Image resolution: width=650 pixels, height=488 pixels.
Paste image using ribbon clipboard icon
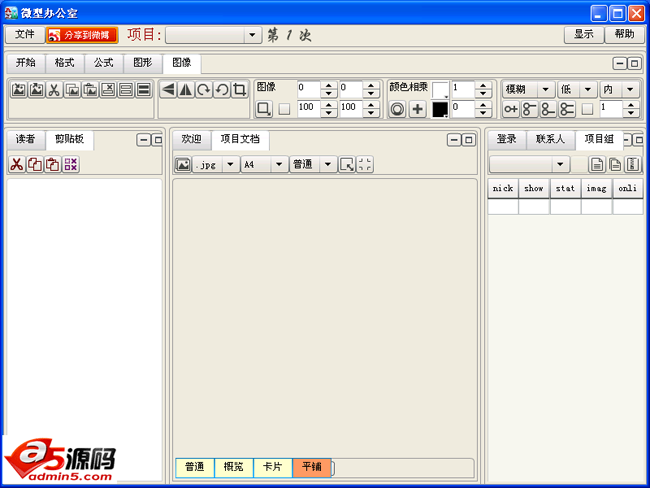90,90
